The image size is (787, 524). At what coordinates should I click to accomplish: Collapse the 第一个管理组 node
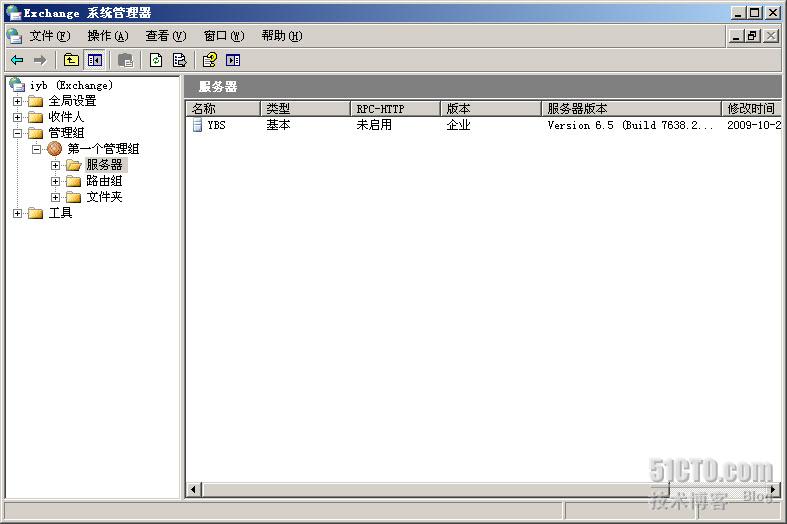[36, 149]
